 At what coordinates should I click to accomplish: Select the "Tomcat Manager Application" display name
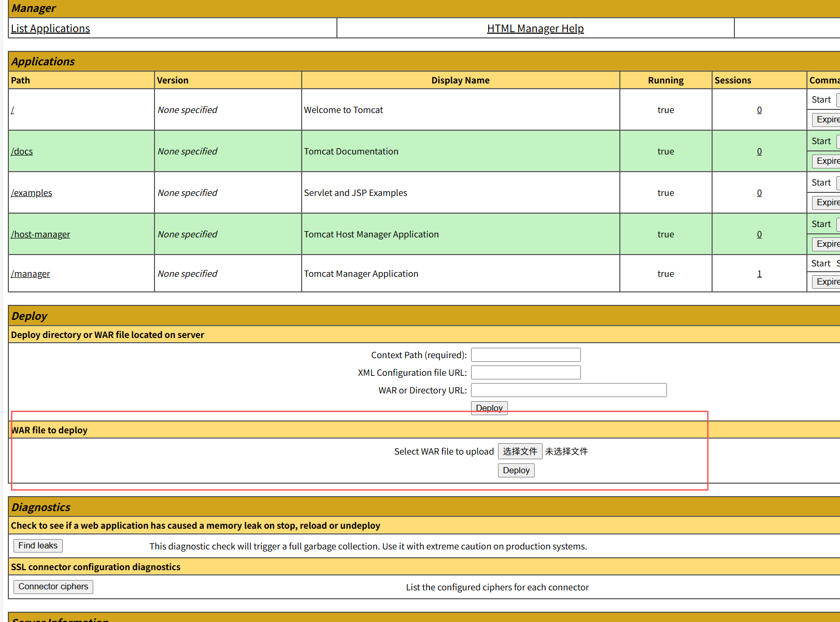[x=361, y=274]
